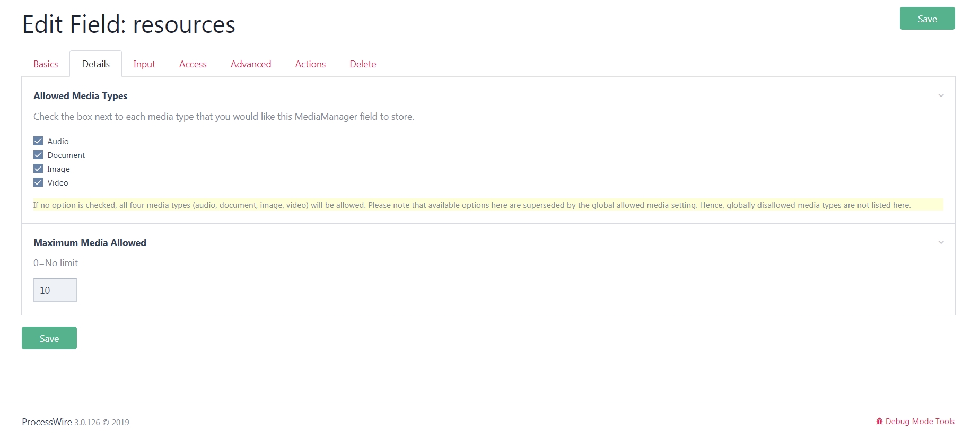Click the 'Edit Field: resources' page title
980x447 pixels.
pyautogui.click(x=129, y=24)
